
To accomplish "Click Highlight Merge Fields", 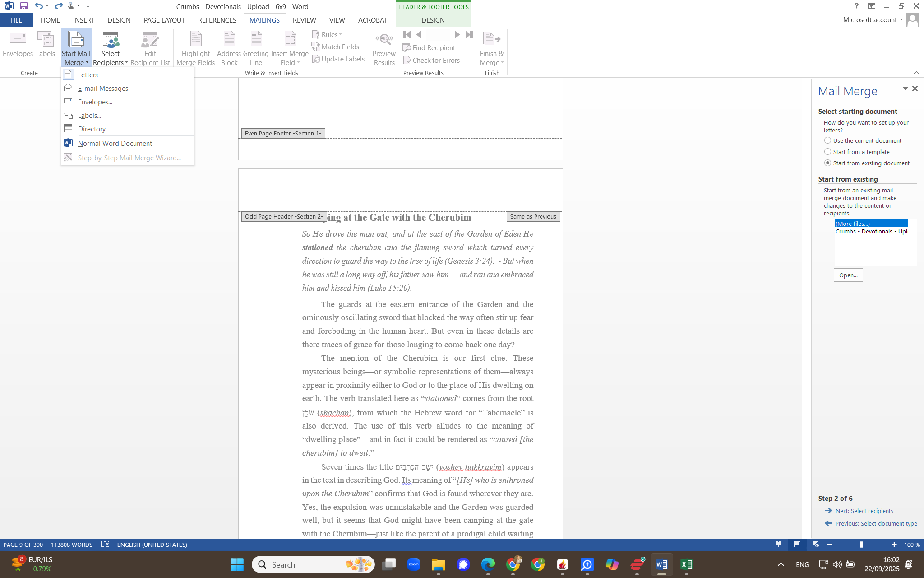I will [x=195, y=47].
